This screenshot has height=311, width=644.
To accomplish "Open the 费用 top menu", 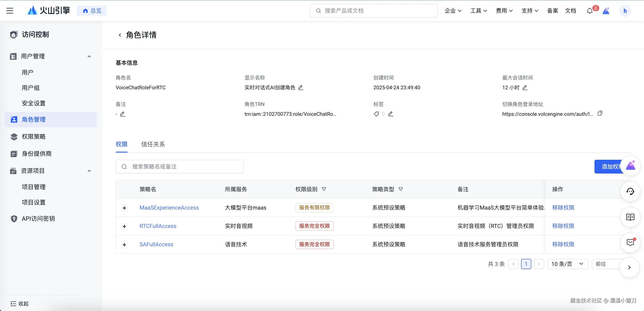I will (x=504, y=11).
